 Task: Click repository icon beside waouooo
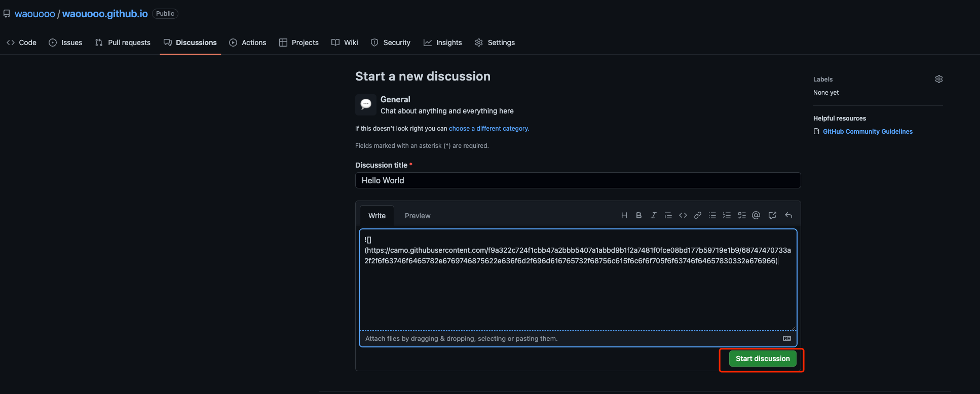pyautogui.click(x=7, y=14)
